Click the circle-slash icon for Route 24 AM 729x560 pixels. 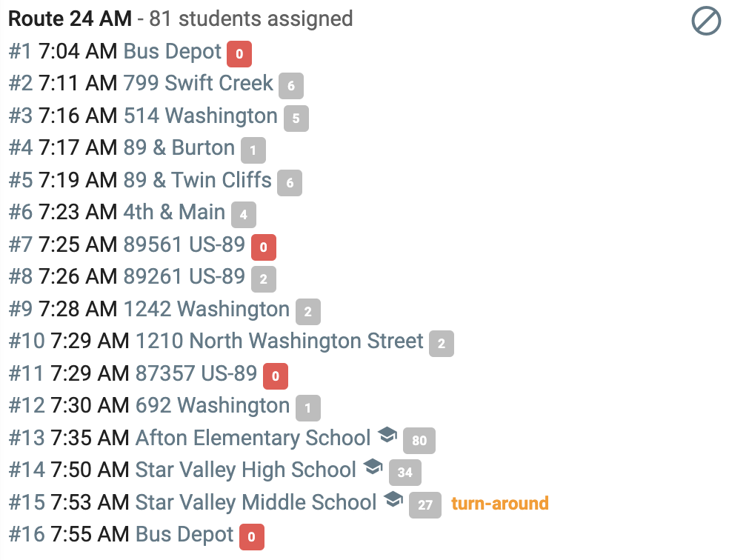[706, 21]
